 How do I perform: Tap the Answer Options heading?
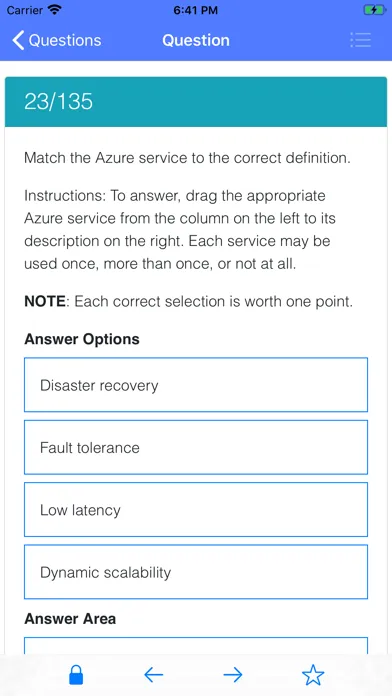(82, 339)
